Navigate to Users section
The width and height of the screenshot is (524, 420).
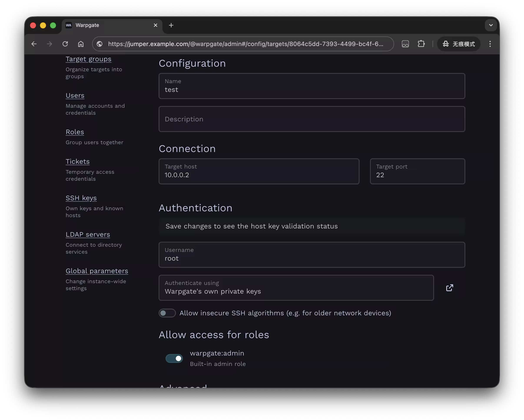tap(75, 96)
